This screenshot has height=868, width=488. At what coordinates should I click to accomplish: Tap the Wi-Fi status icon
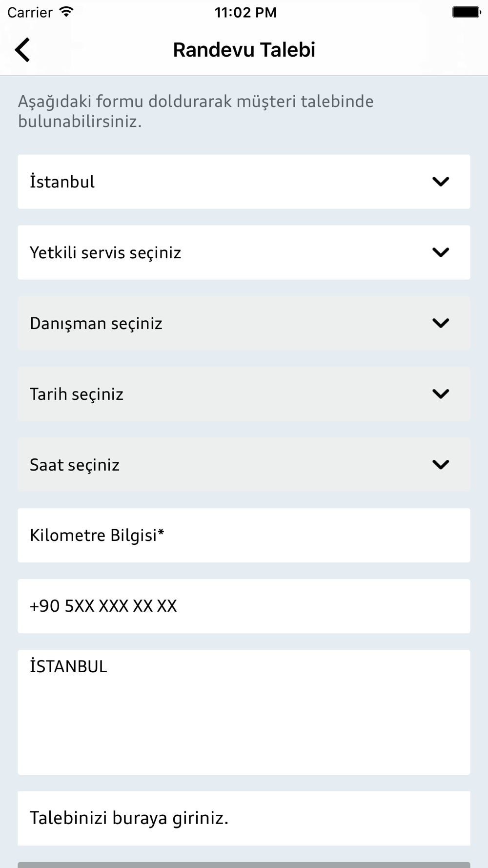point(66,12)
